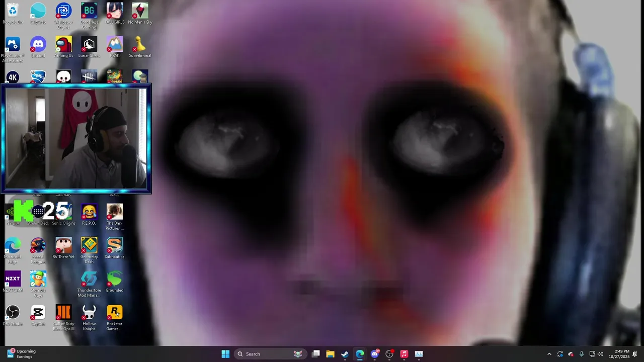Select The Dark Pictures icon
The width and height of the screenshot is (644, 362).
[x=115, y=217]
